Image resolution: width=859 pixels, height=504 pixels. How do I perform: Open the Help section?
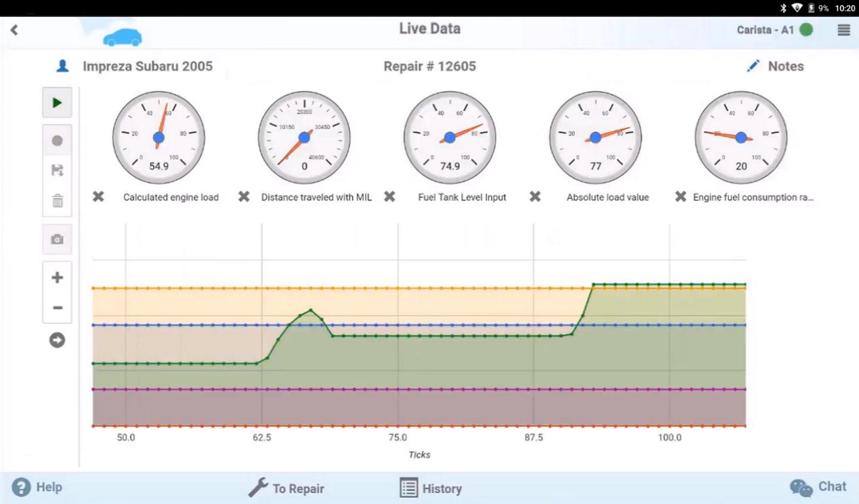(37, 487)
